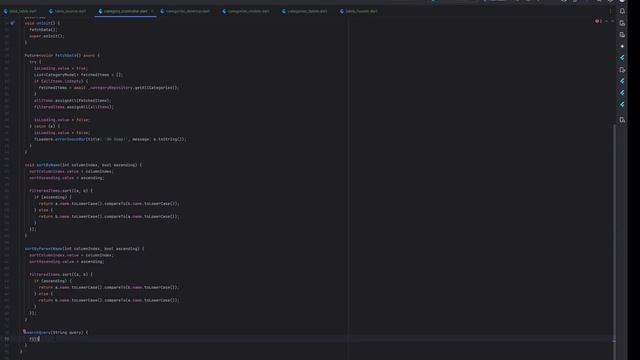The width and height of the screenshot is (640, 360).
Task: Click the 'TLoaders.errorSnackBar' call line
Action: (110, 139)
